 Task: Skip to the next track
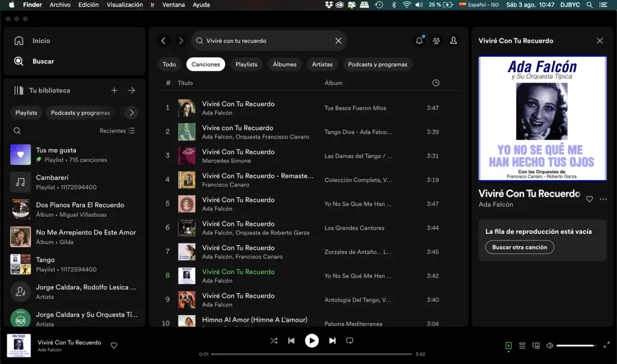pos(332,340)
